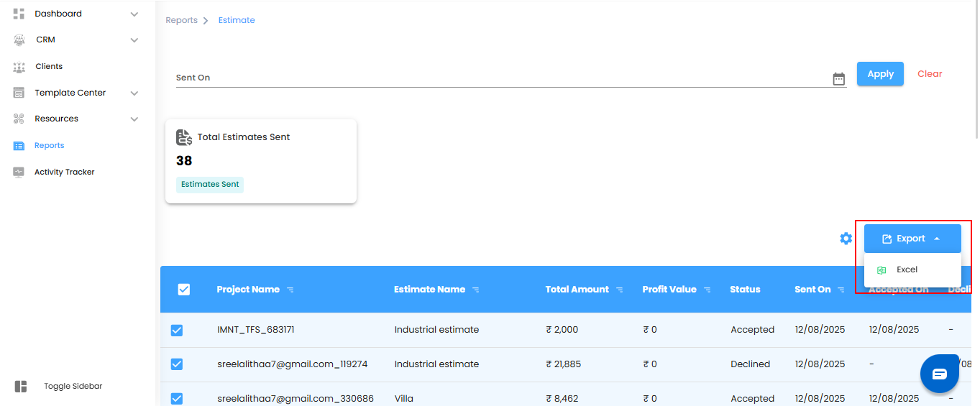980x406 pixels.
Task: Click Toggle Sidebar label
Action: (73, 386)
